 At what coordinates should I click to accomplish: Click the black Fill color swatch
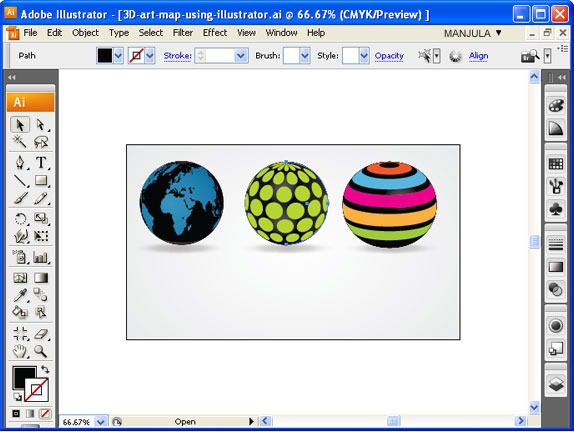[105, 56]
